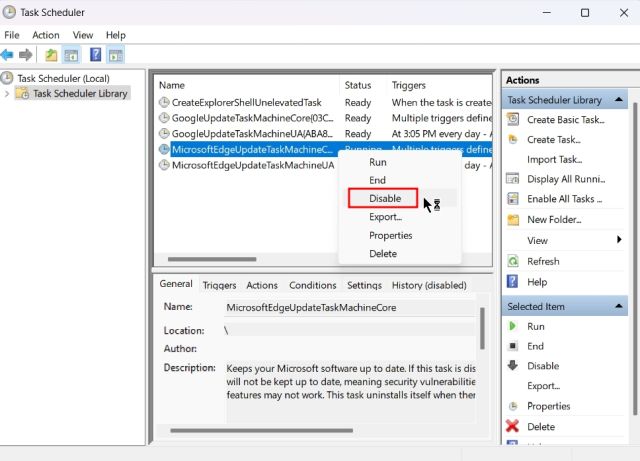Click the Properties clock icon in Selected Item
The height and width of the screenshot is (461, 640).
coord(513,406)
